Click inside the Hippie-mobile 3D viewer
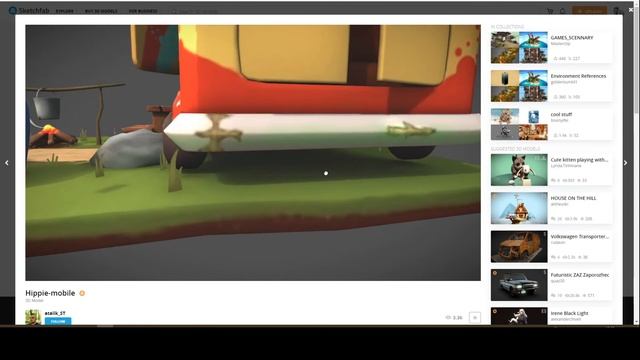Screen dimensions: 640x360 253,153
